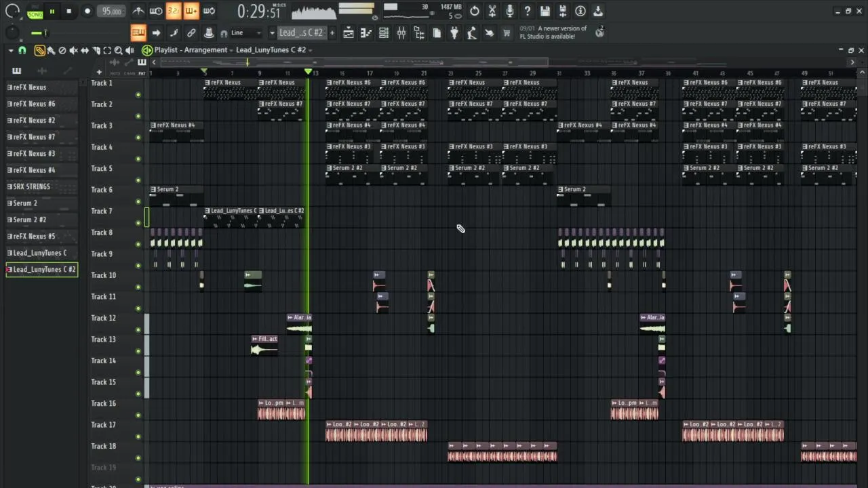The height and width of the screenshot is (488, 868).
Task: Select the Slip tool in playlist toolbar
Action: (x=85, y=50)
